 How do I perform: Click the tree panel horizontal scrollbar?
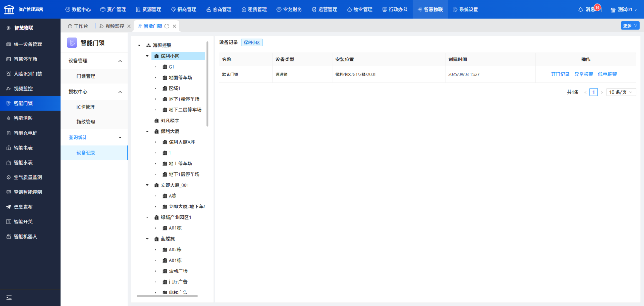coord(167,296)
